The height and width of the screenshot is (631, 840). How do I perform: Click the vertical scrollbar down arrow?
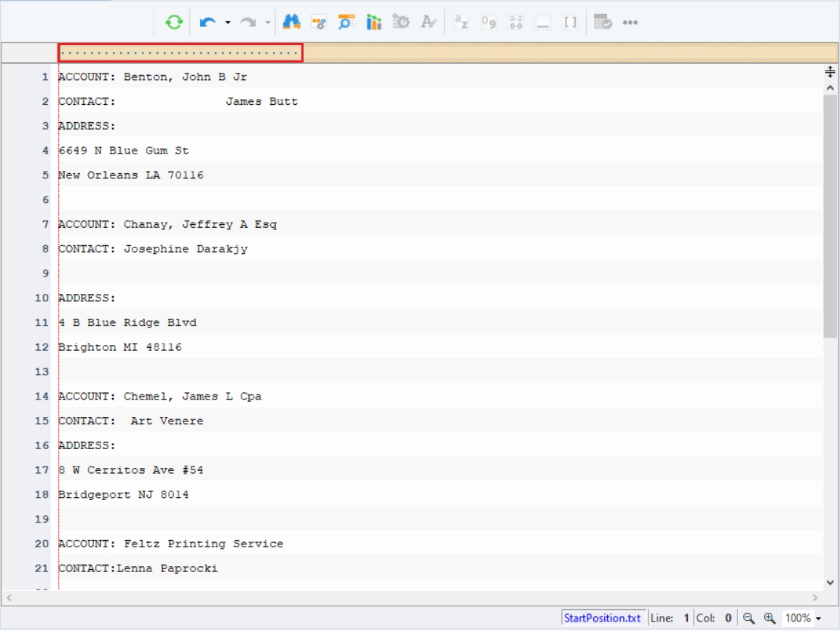point(831,582)
